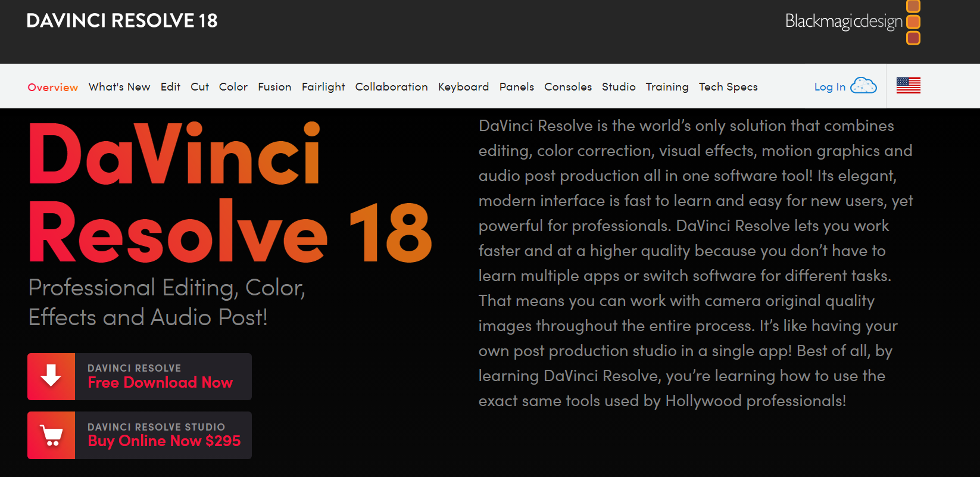The height and width of the screenshot is (477, 980).
Task: Go to the Collaboration tab
Action: click(391, 87)
